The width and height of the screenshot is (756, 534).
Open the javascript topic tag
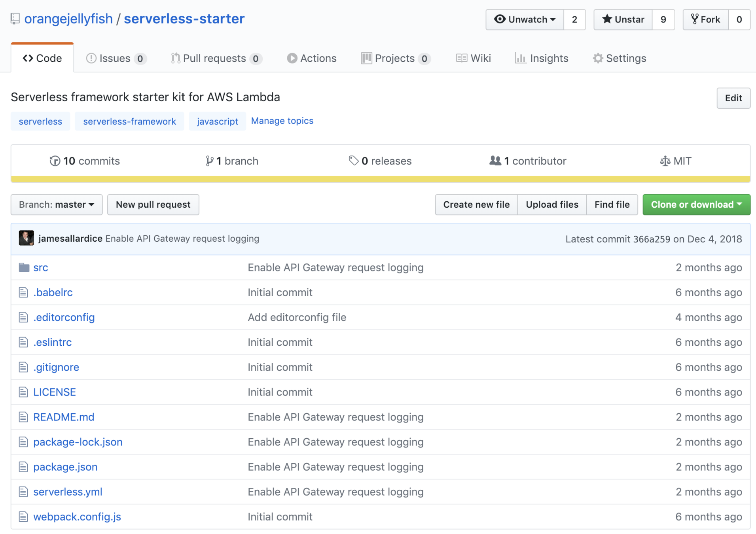coord(217,121)
